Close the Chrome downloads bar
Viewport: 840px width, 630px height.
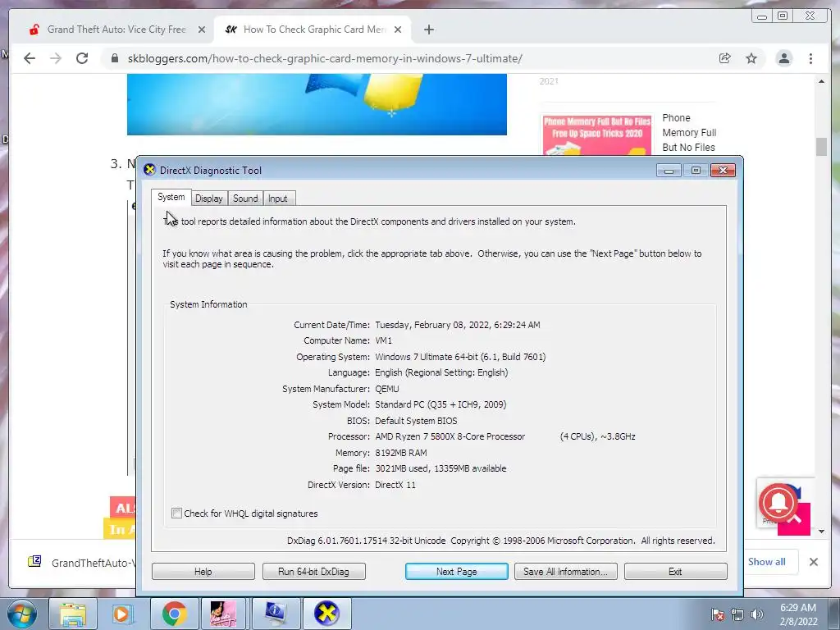[x=813, y=562]
